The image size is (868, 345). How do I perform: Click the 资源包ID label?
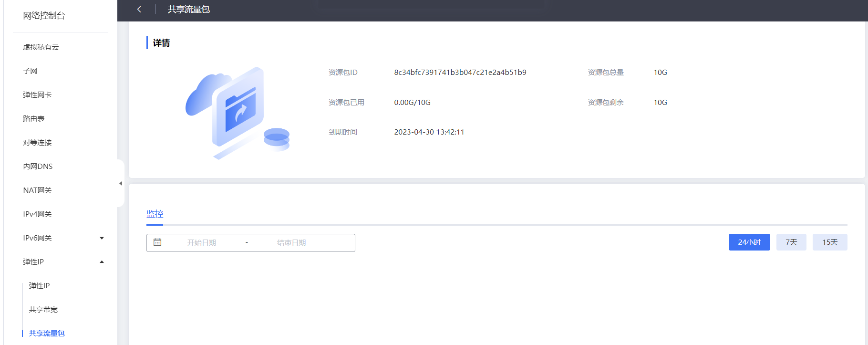coord(343,73)
